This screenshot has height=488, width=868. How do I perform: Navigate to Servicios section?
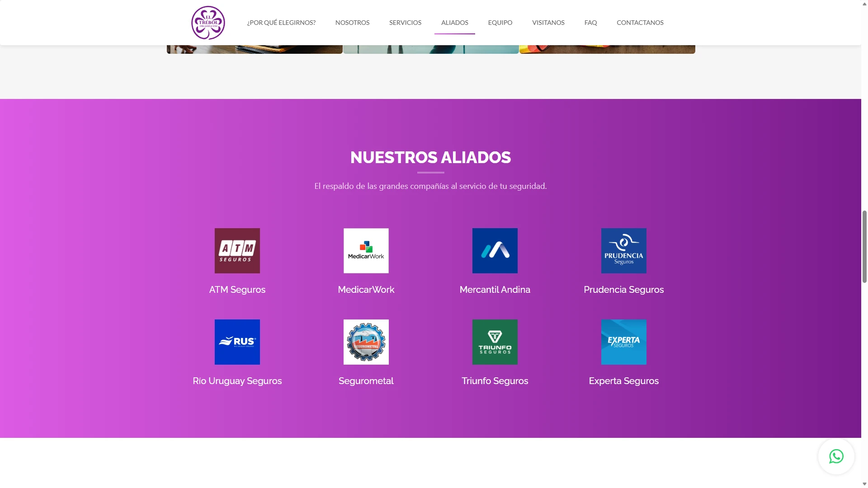tap(405, 23)
